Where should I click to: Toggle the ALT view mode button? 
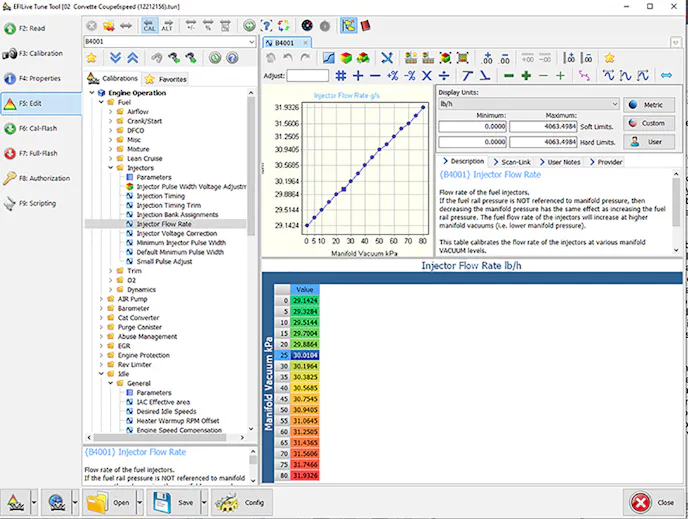[x=167, y=25]
